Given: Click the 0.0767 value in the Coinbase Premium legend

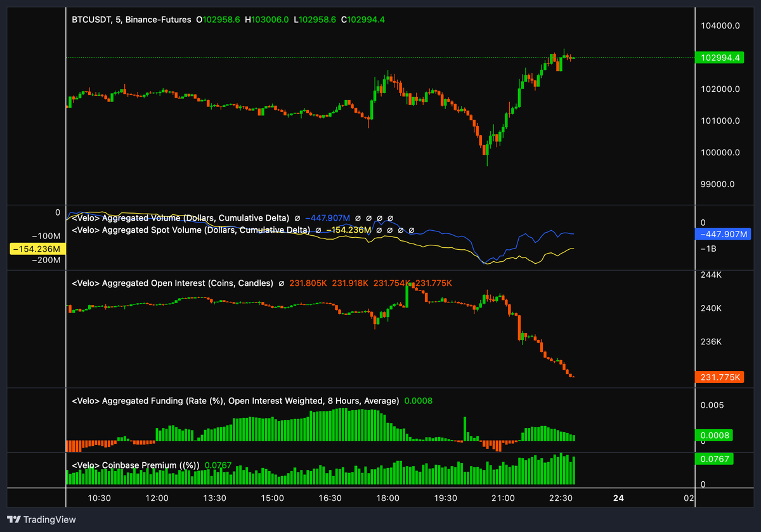Looking at the screenshot, I should tap(218, 465).
